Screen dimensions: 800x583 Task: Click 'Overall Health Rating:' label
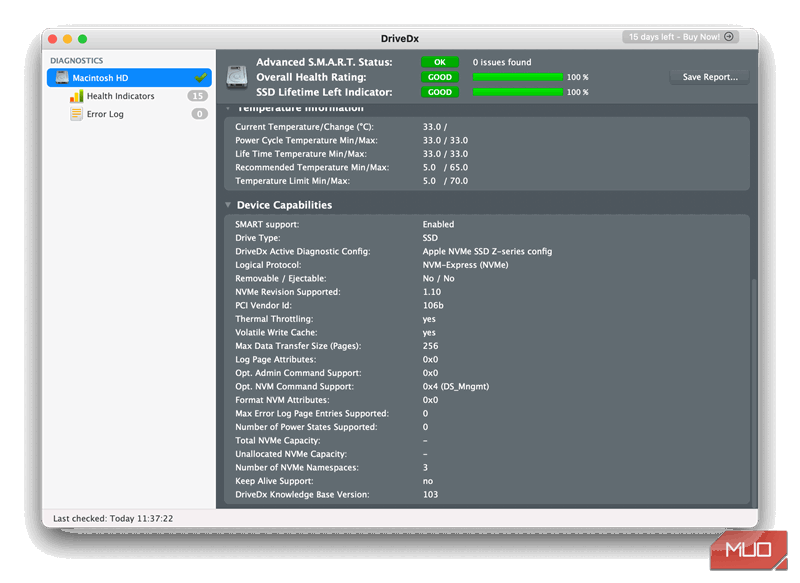coord(311,77)
